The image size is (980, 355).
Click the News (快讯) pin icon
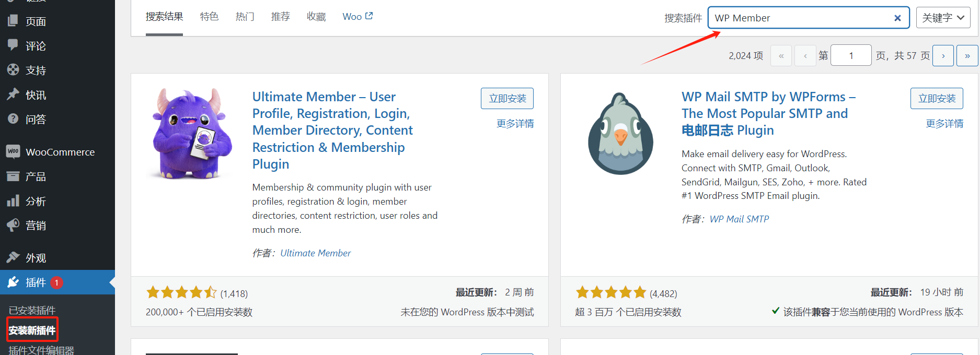pos(13,94)
